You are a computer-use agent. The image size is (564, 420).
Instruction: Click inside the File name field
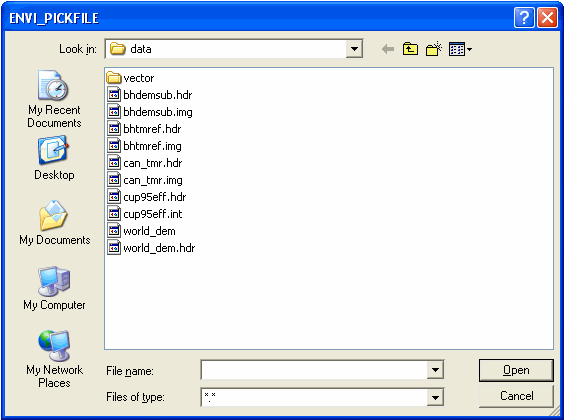pyautogui.click(x=314, y=370)
